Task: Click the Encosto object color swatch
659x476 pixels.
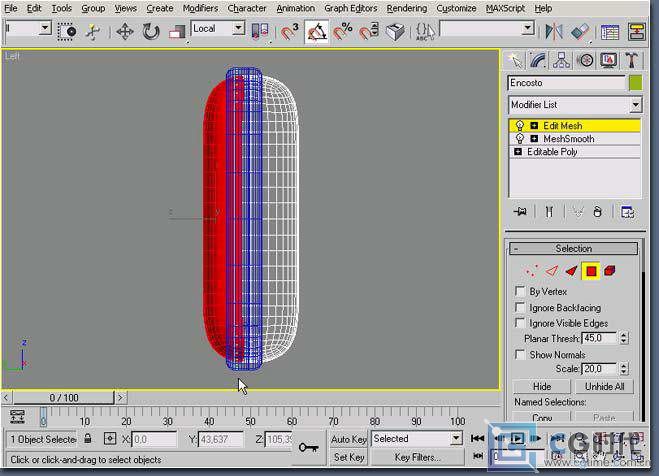Action: [x=635, y=82]
